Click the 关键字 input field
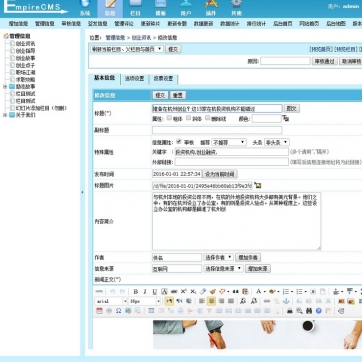362x362 pixels. [232, 152]
